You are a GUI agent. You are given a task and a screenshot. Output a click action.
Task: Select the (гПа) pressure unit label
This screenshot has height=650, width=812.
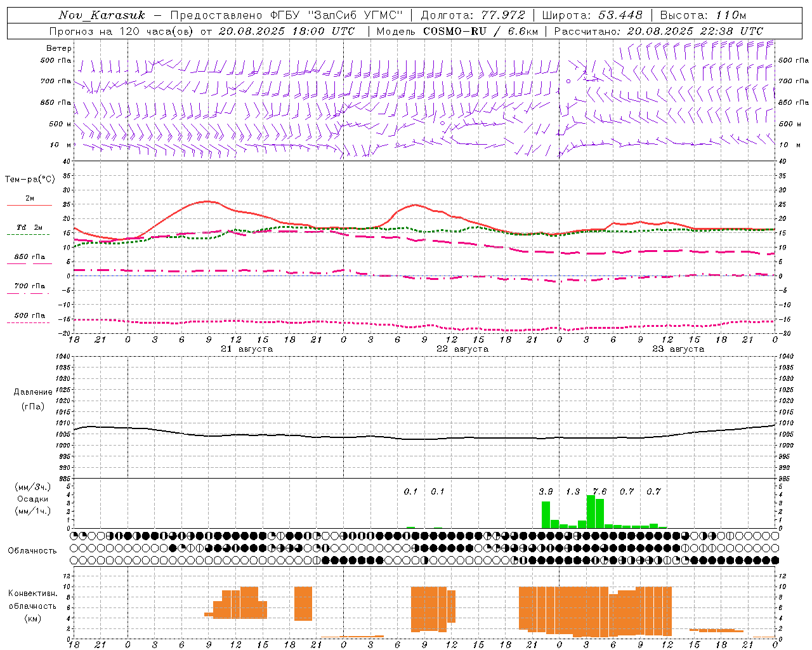[32, 407]
